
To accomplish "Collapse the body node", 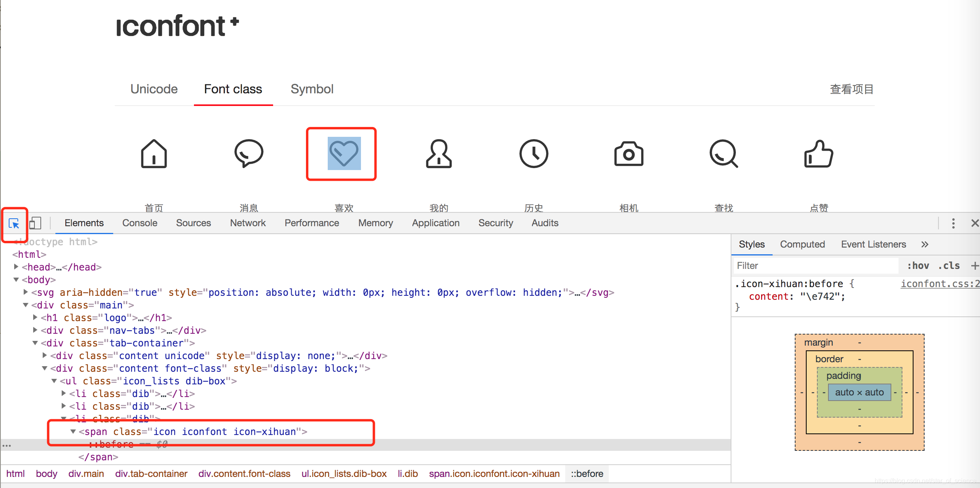I will tap(16, 280).
